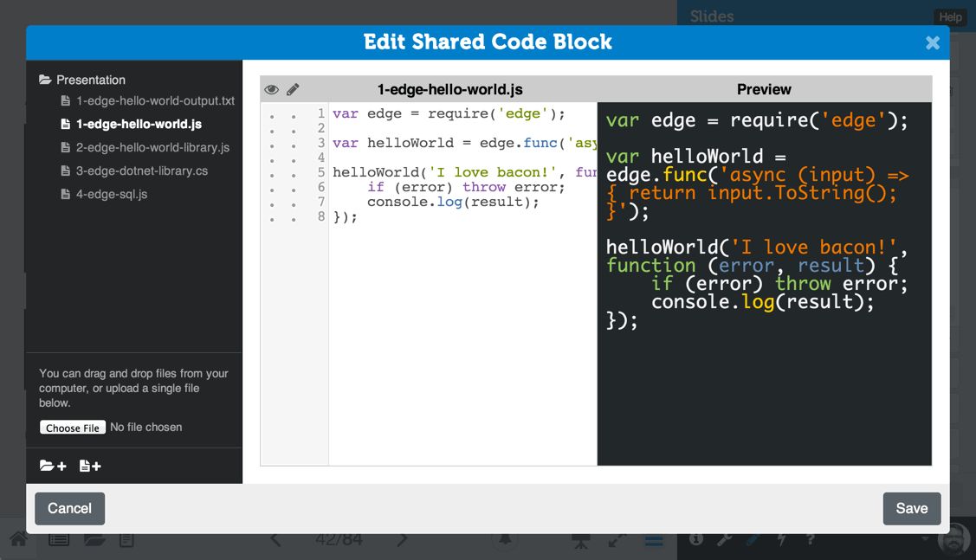Select 2-edge-hello-world-library.js in file tree
Image resolution: width=976 pixels, height=560 pixels.
tap(152, 147)
